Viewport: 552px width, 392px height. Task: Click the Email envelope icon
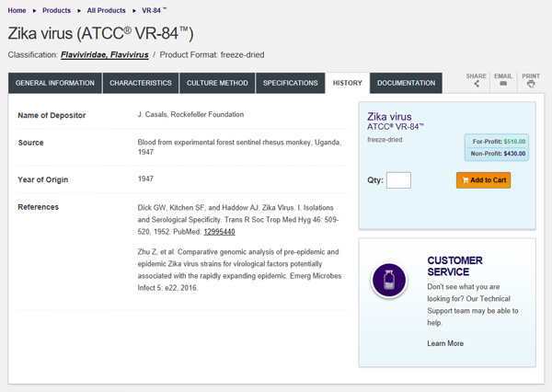click(503, 84)
